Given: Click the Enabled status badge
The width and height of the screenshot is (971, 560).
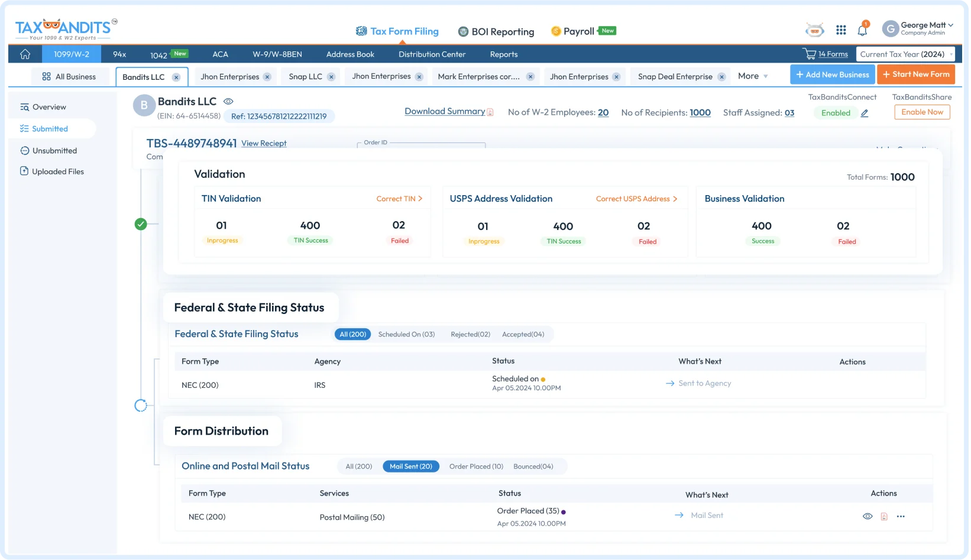Looking at the screenshot, I should (x=837, y=113).
